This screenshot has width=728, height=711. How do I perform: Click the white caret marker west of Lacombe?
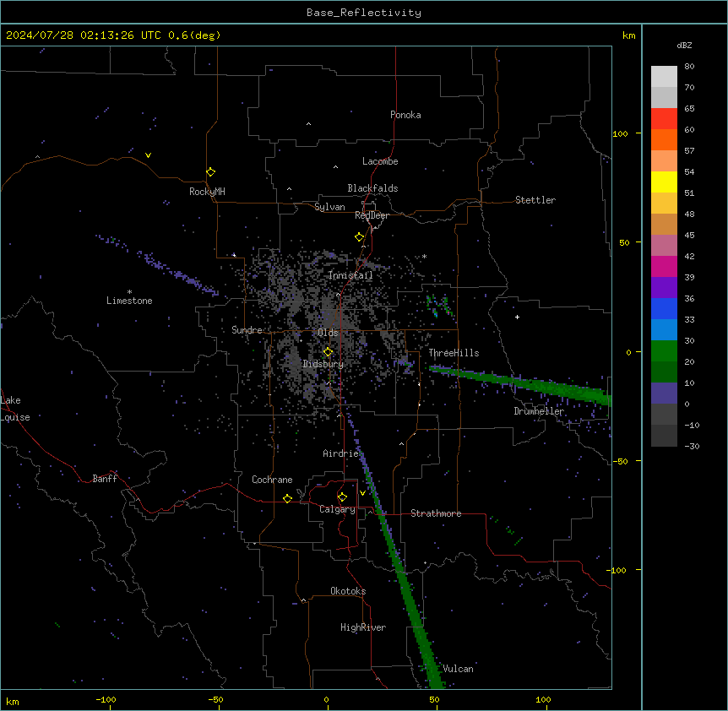tap(335, 167)
